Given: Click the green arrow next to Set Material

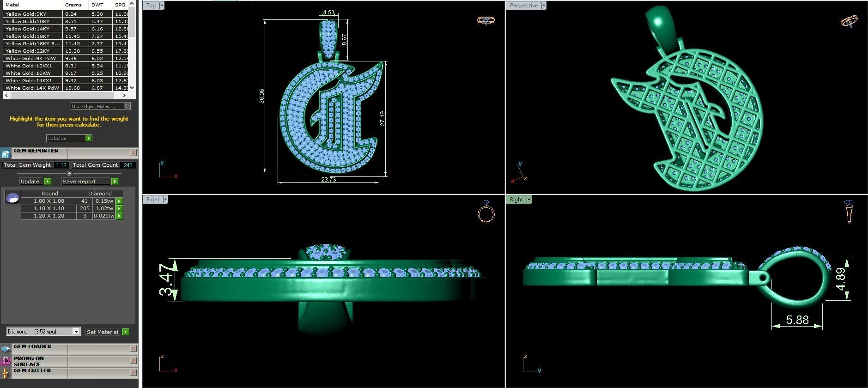Looking at the screenshot, I should click(126, 332).
